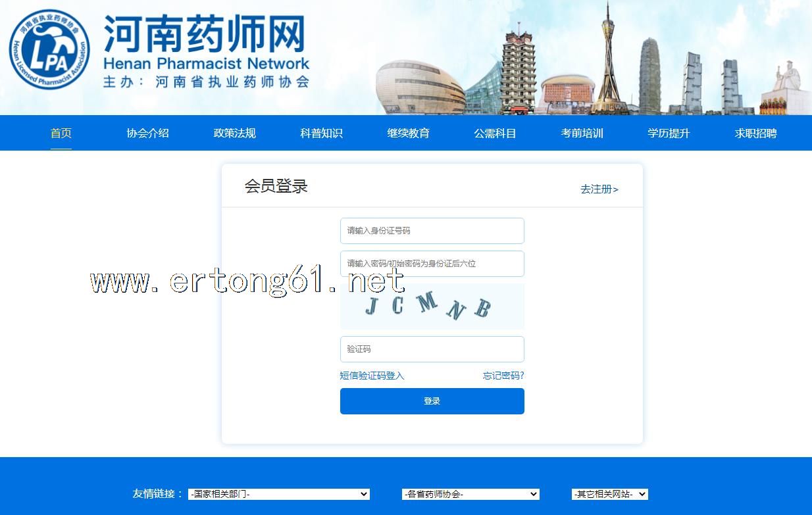Screen dimensions: 812x515
Task: Focus the ID number input field
Action: click(x=432, y=231)
